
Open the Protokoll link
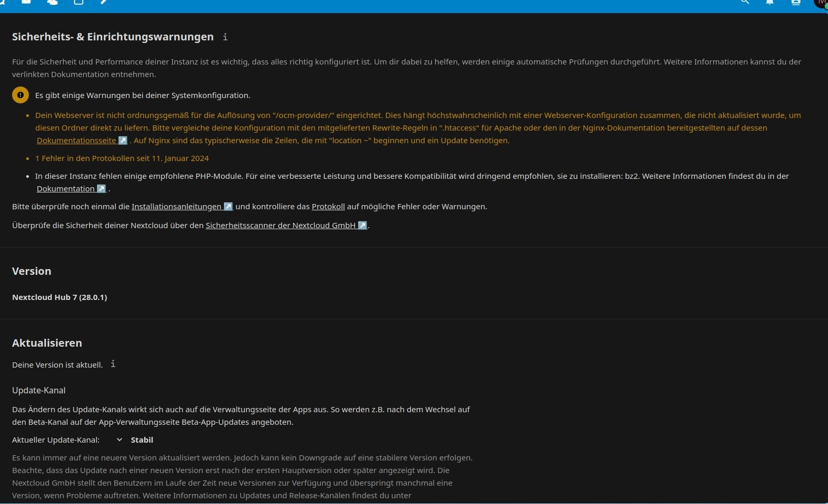328,207
